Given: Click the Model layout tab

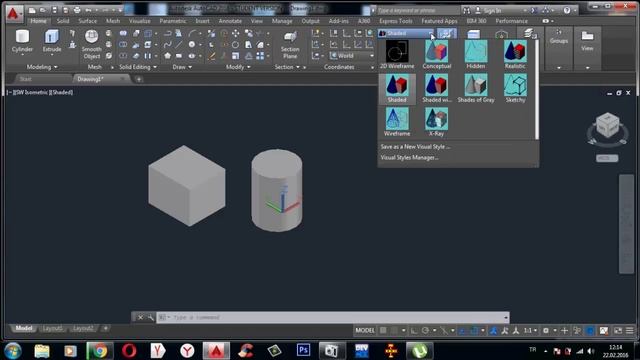Looking at the screenshot, I should click(x=24, y=329).
